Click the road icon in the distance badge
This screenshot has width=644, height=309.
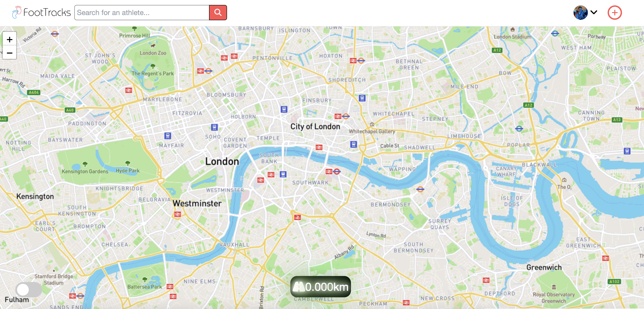[x=298, y=287]
